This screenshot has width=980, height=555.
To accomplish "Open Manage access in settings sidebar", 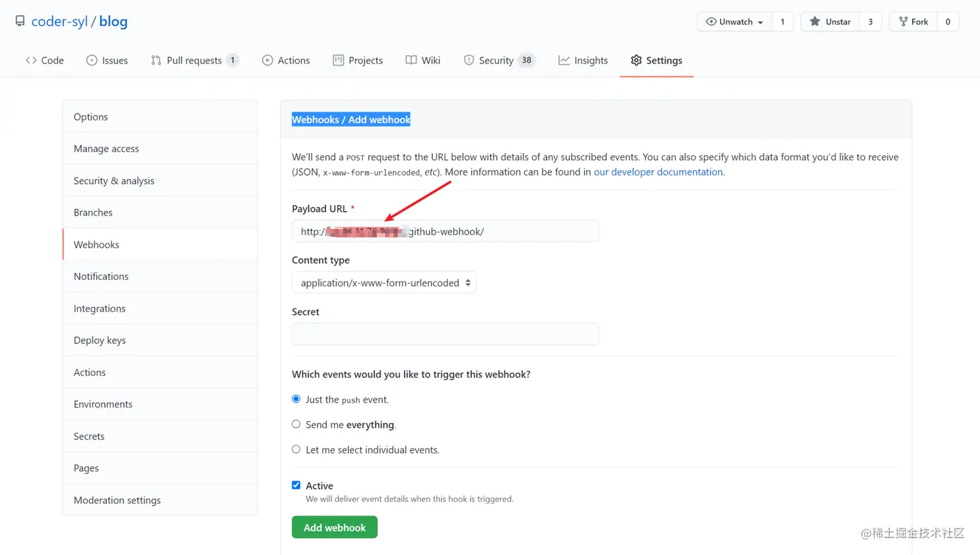I will tap(160, 148).
